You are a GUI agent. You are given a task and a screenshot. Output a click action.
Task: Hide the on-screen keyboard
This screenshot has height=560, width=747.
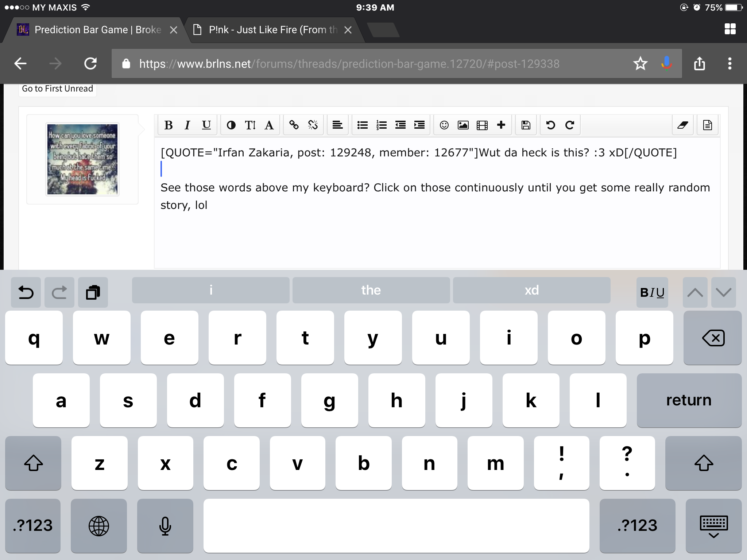coord(714,526)
